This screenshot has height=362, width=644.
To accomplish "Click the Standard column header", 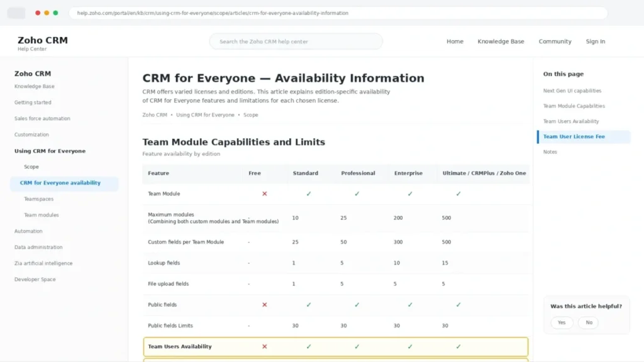I will click(305, 173).
